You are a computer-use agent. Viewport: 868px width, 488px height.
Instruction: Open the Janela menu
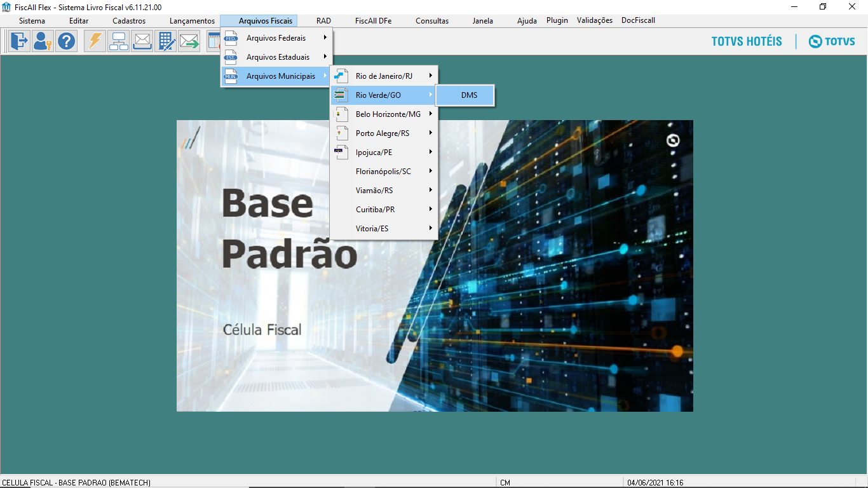coord(483,21)
